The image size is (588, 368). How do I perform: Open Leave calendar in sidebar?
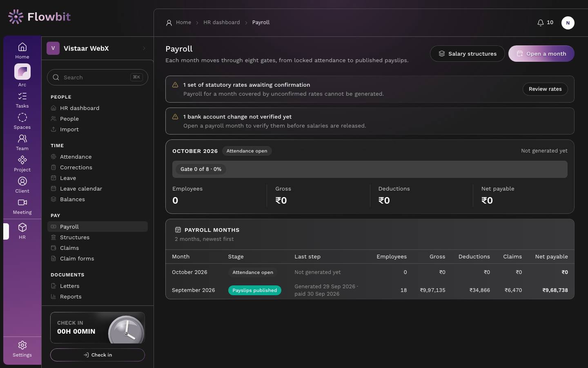click(x=98, y=188)
